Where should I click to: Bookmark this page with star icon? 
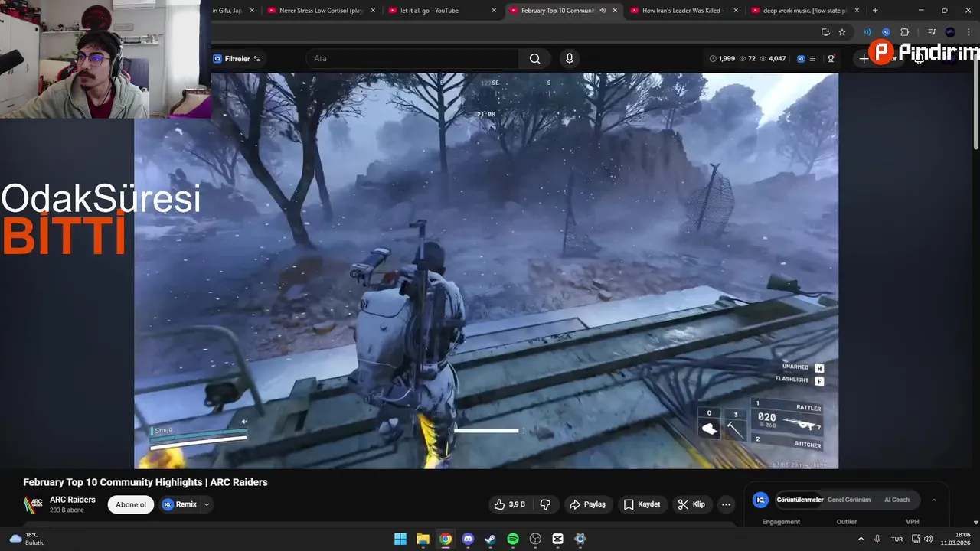[x=842, y=32]
